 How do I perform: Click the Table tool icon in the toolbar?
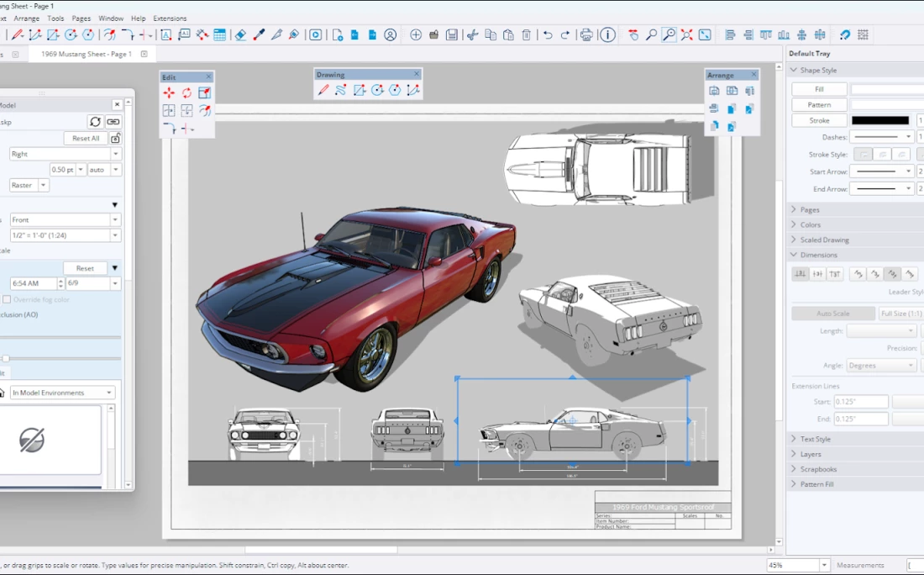[219, 34]
